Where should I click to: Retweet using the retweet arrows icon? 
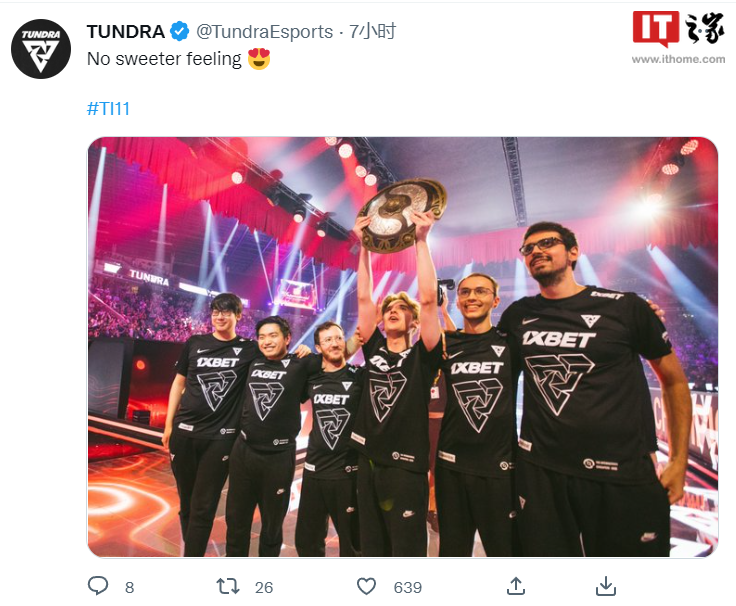[228, 586]
